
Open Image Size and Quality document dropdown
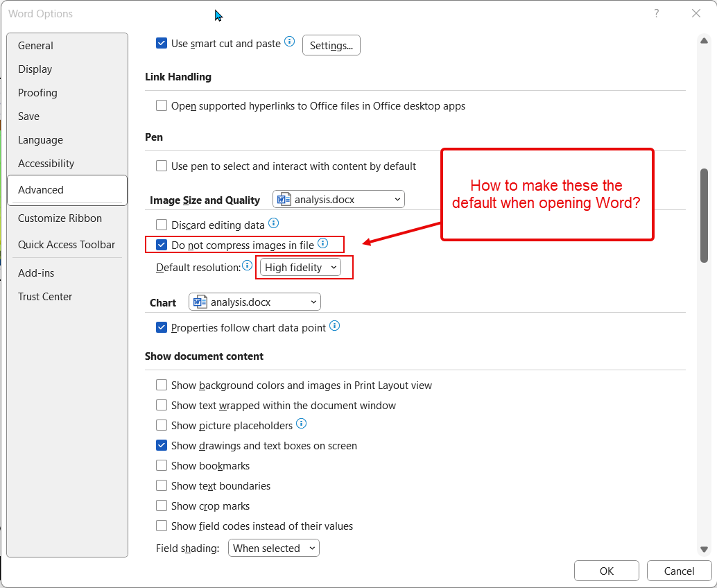(x=338, y=200)
